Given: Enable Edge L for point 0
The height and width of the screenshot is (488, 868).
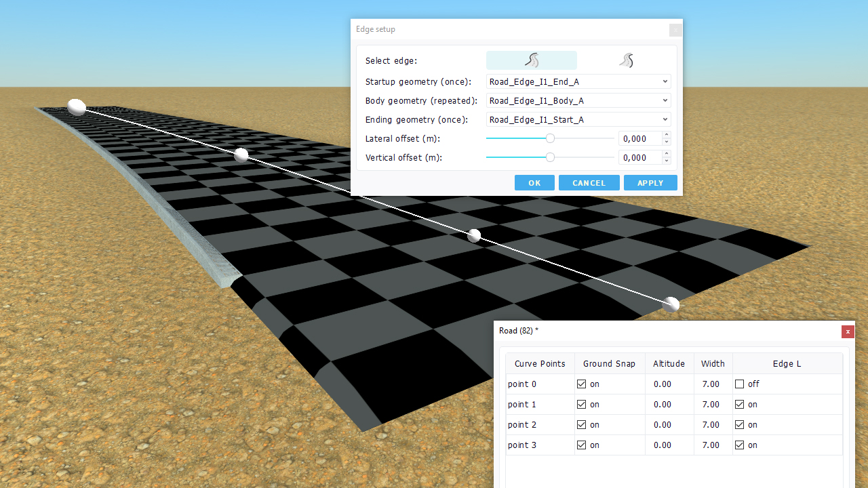Looking at the screenshot, I should [x=740, y=384].
